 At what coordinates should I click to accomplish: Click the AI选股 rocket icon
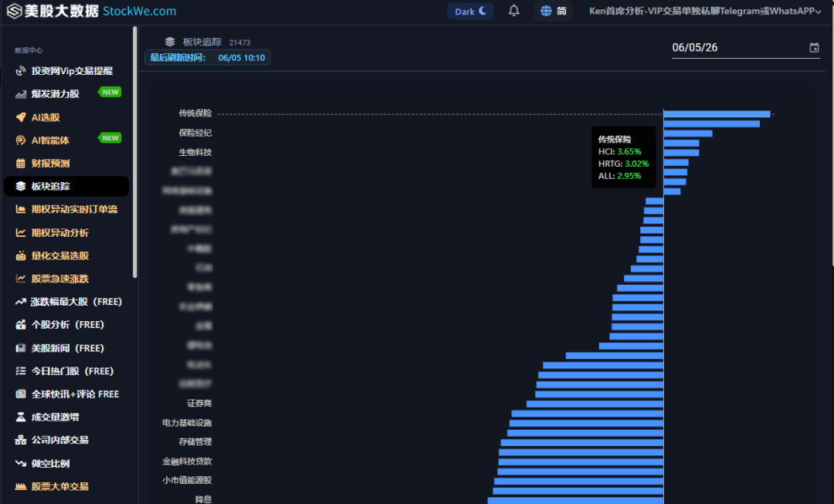pyautogui.click(x=21, y=117)
